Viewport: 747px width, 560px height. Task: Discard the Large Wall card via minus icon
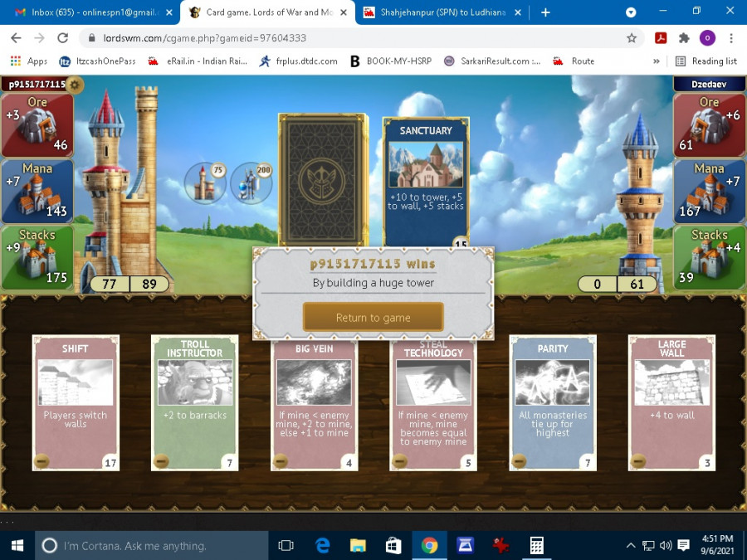point(638,461)
